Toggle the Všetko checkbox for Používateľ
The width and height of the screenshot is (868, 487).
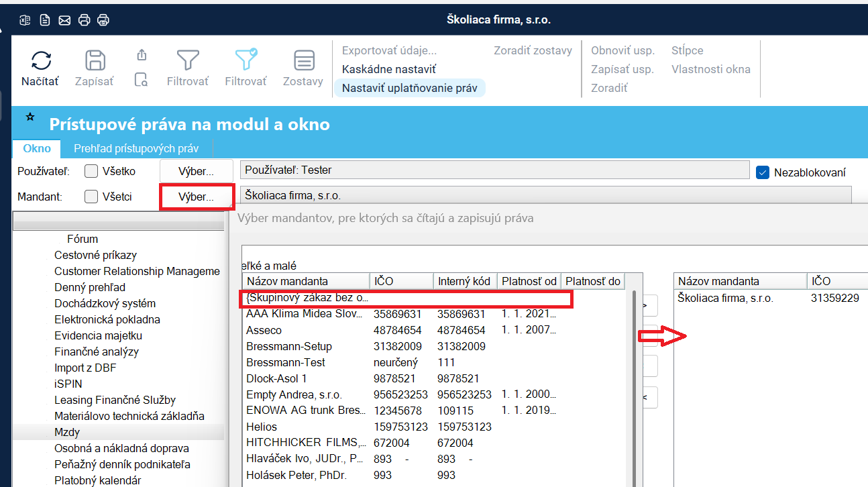(x=91, y=171)
